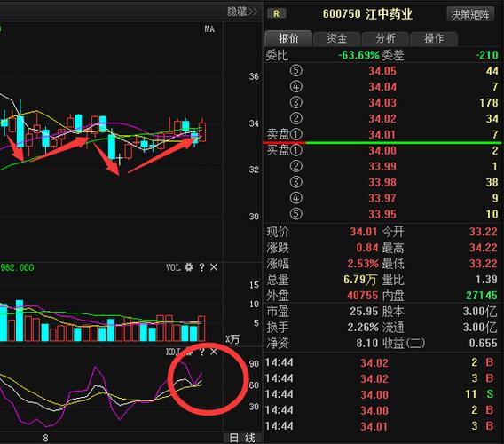This screenshot has height=444, width=504.
Task: Select sell level 2 circled number
Action: (x=295, y=118)
